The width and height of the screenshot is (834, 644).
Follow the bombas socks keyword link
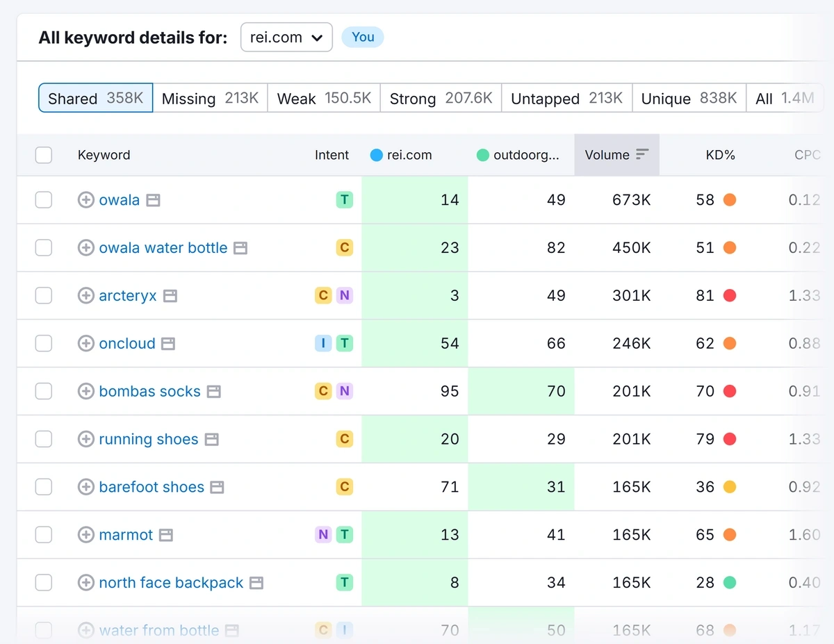point(149,392)
